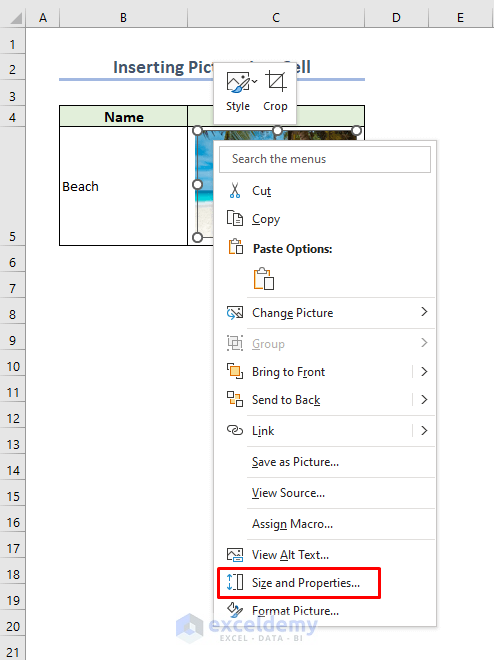Screen dimensions: 494x660
Task: Select column E header
Action: click(x=460, y=18)
